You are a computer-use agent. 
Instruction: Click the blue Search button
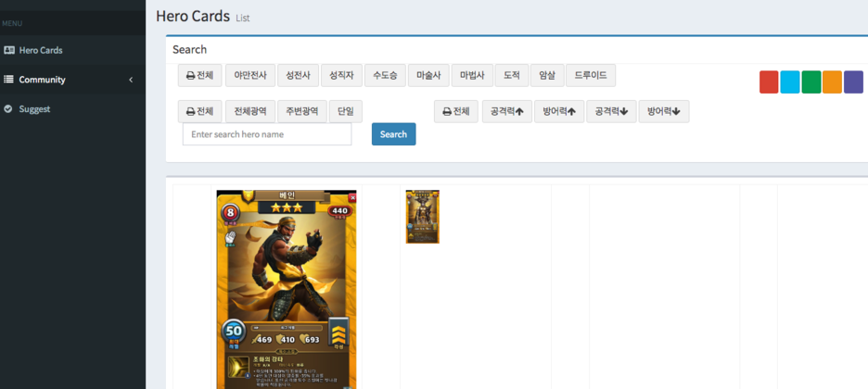click(x=393, y=134)
